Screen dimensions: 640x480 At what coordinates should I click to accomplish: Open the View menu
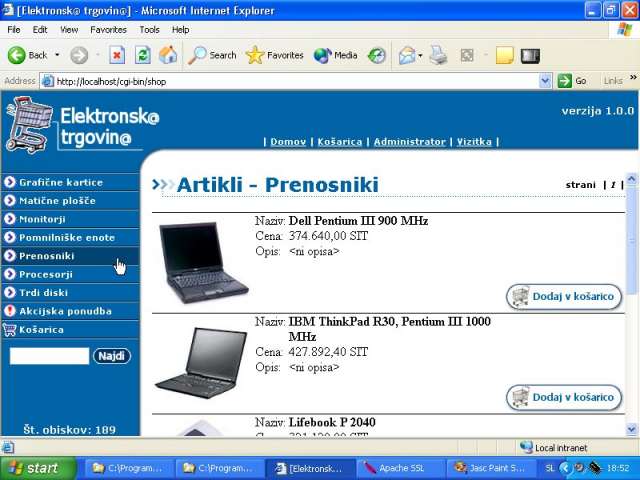click(x=69, y=30)
